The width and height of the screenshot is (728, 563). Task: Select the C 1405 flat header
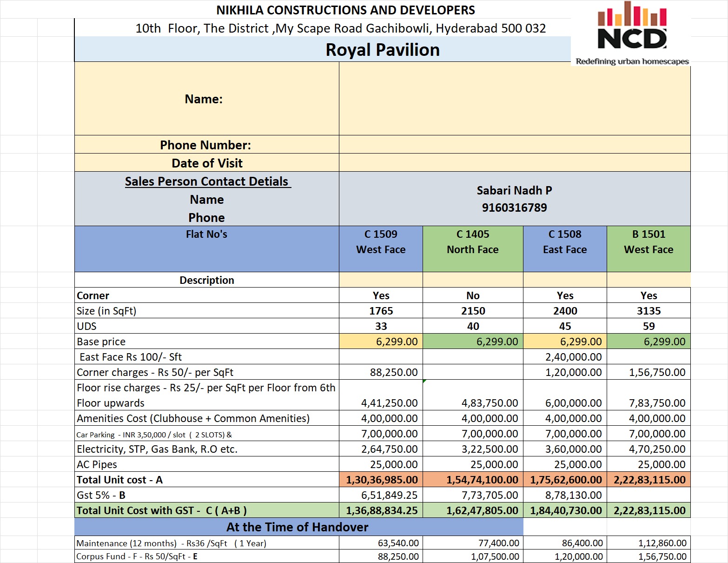click(x=473, y=249)
